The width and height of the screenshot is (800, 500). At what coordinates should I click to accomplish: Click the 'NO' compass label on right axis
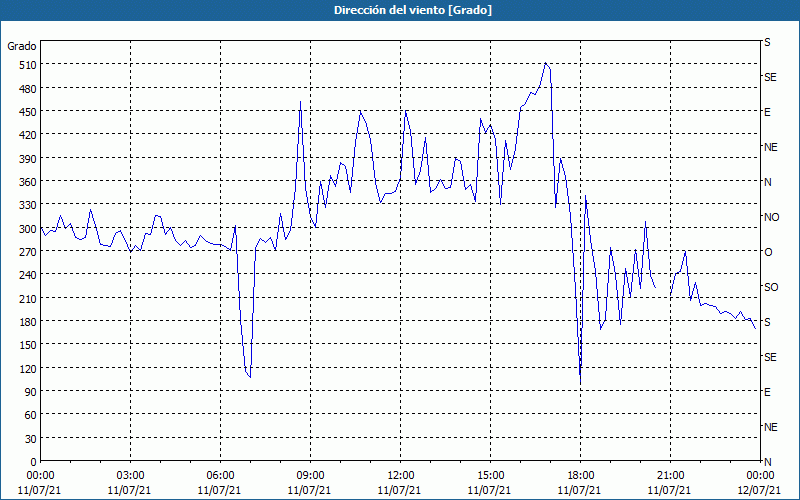click(x=772, y=217)
